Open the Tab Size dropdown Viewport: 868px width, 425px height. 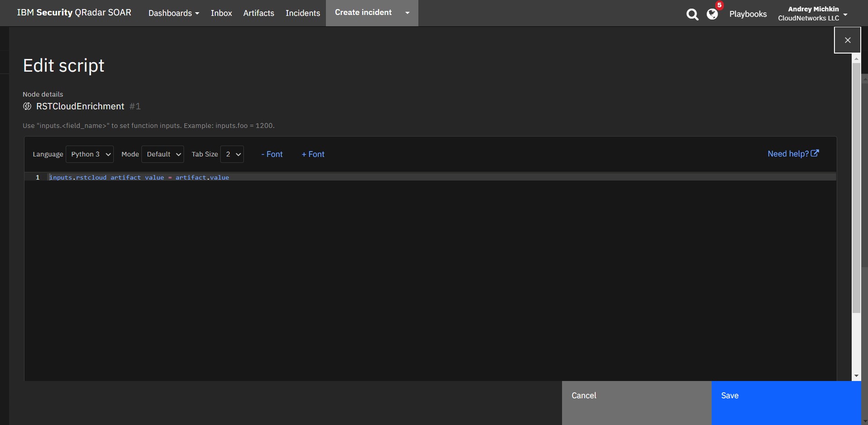[x=232, y=154]
